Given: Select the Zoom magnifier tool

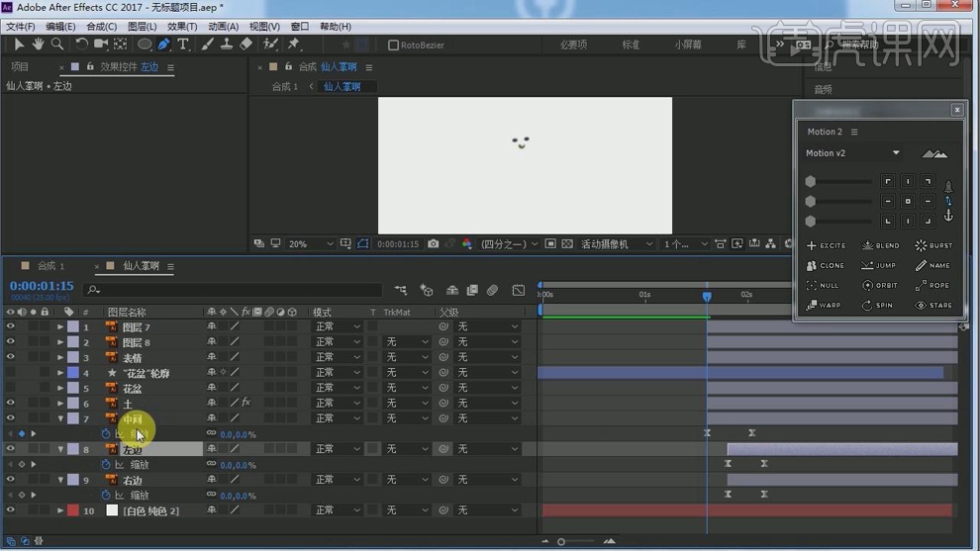Looking at the screenshot, I should [56, 45].
